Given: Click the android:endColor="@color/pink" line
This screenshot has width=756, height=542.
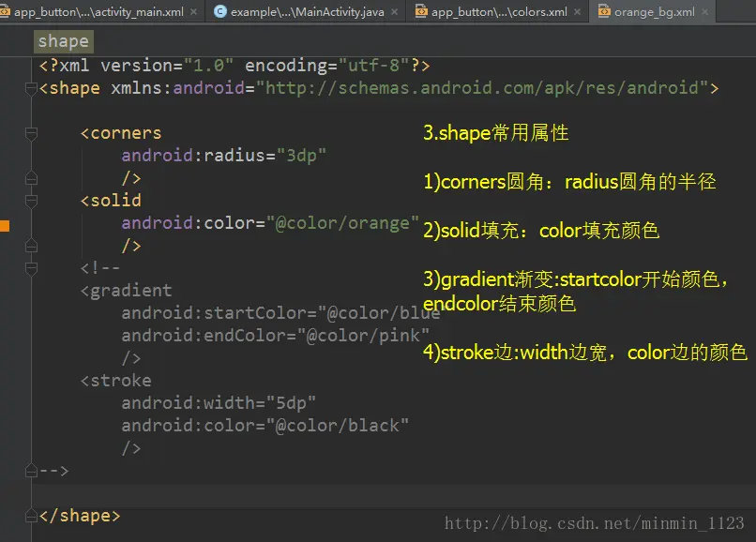Looking at the screenshot, I should point(276,336).
